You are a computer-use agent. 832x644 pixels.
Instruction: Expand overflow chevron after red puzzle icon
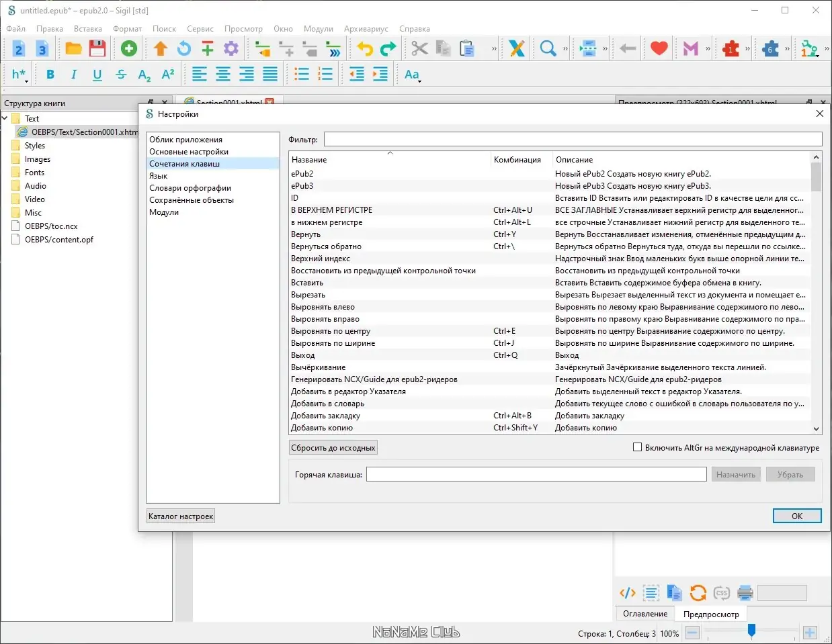pyautogui.click(x=747, y=48)
